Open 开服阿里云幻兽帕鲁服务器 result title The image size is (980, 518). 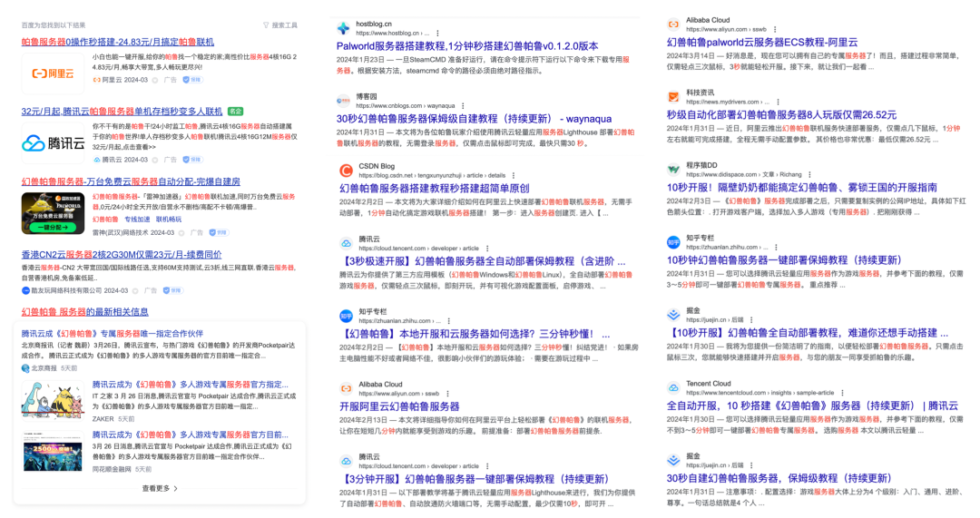[x=399, y=406]
